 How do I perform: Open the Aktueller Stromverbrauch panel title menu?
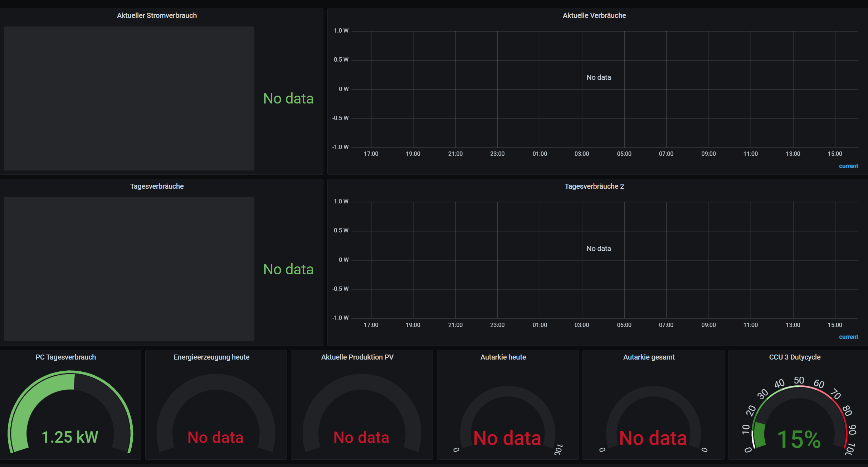click(x=157, y=15)
